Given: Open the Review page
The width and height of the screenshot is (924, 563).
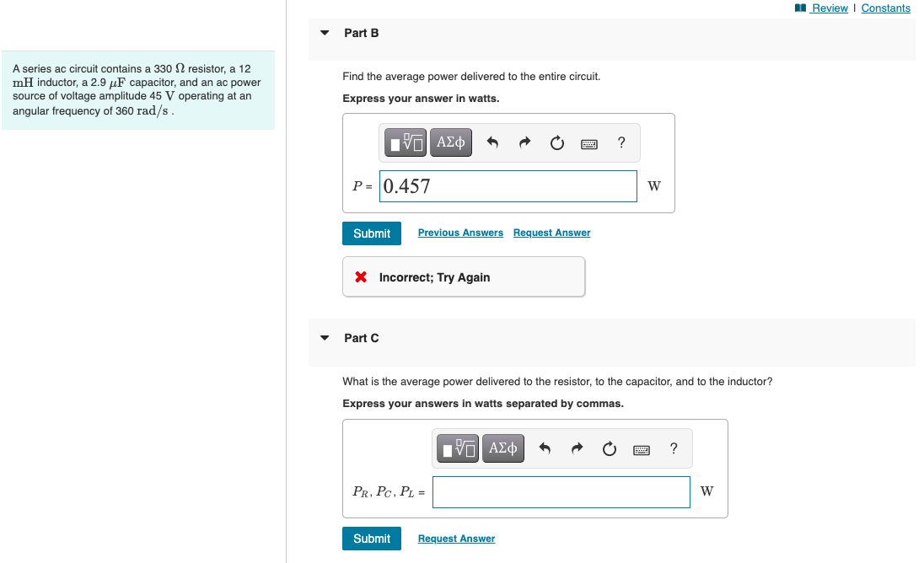Looking at the screenshot, I should 827,8.
